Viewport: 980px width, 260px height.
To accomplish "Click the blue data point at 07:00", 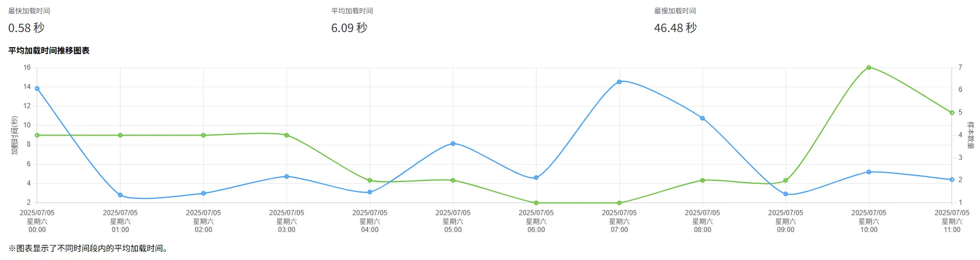I will pyautogui.click(x=619, y=81).
